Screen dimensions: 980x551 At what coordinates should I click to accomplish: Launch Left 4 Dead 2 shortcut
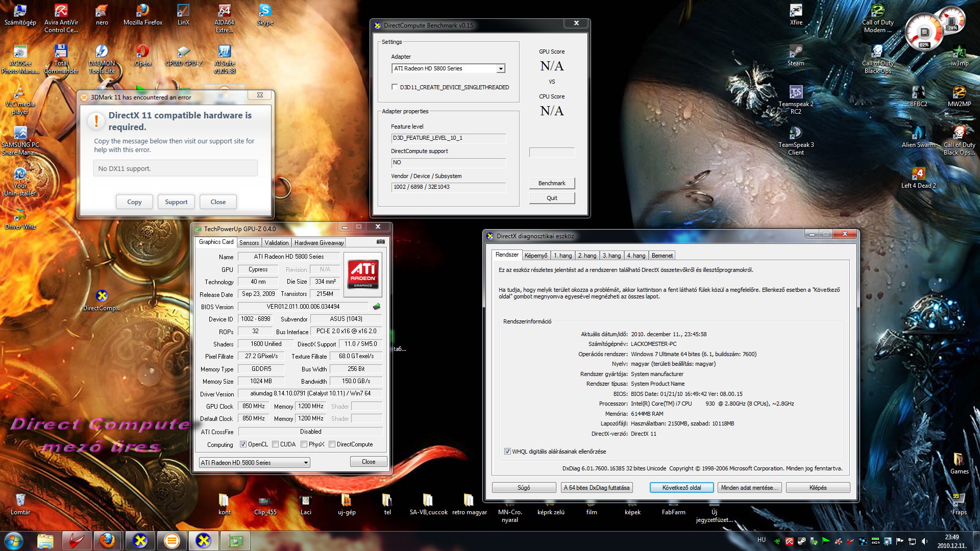tap(918, 178)
